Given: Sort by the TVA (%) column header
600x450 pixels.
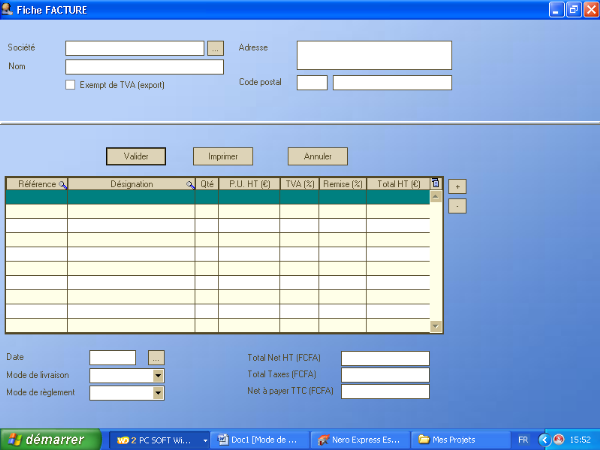Looking at the screenshot, I should point(299,184).
